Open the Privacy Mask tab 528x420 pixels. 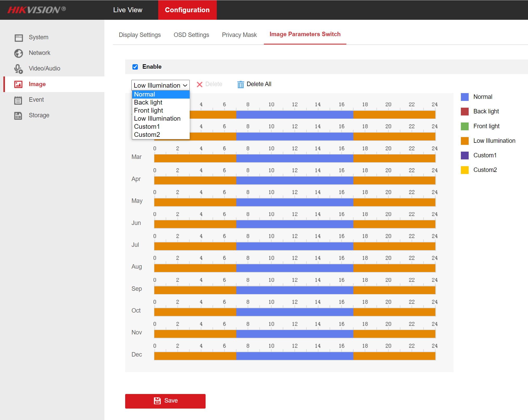(x=239, y=35)
